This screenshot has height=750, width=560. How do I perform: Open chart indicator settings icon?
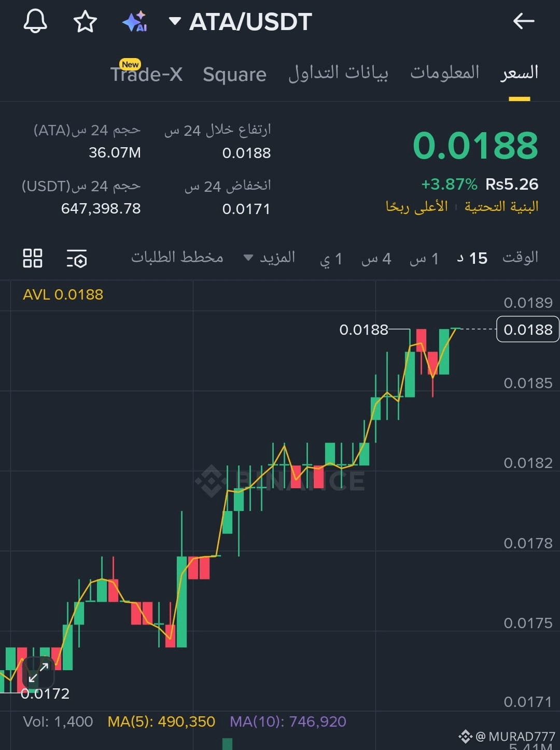77,258
